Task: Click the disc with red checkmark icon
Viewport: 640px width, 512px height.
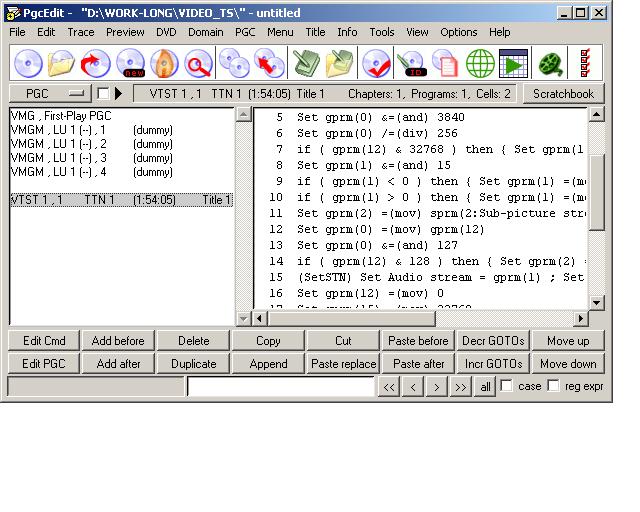Action: [x=376, y=63]
